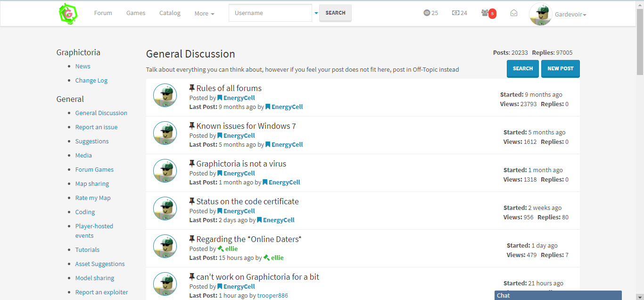The height and width of the screenshot is (300, 644).
Task: Open the Map sharing link
Action: (92, 184)
